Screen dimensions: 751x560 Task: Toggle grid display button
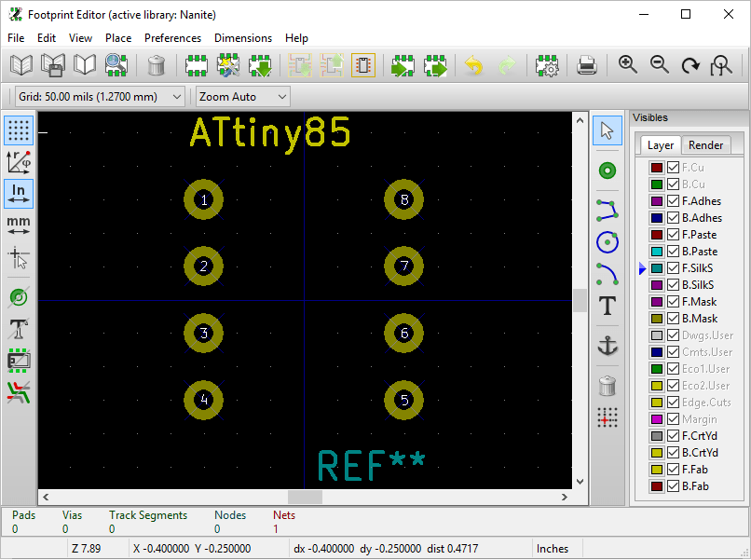click(19, 130)
